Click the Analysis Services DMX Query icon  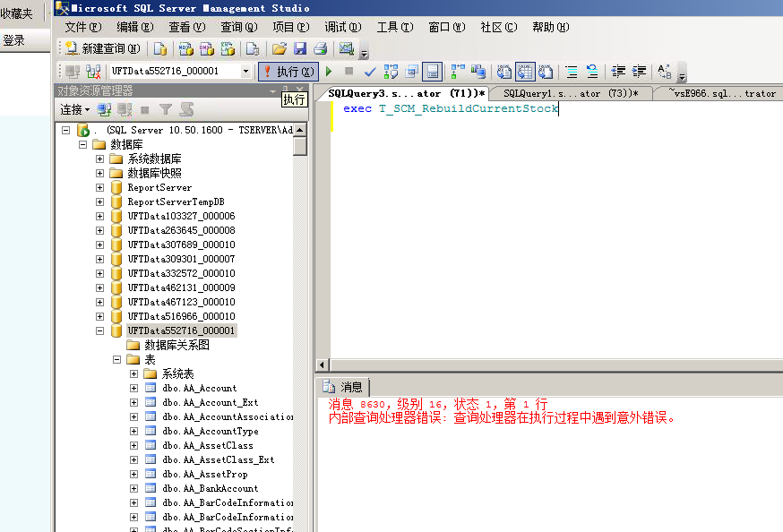(206, 48)
